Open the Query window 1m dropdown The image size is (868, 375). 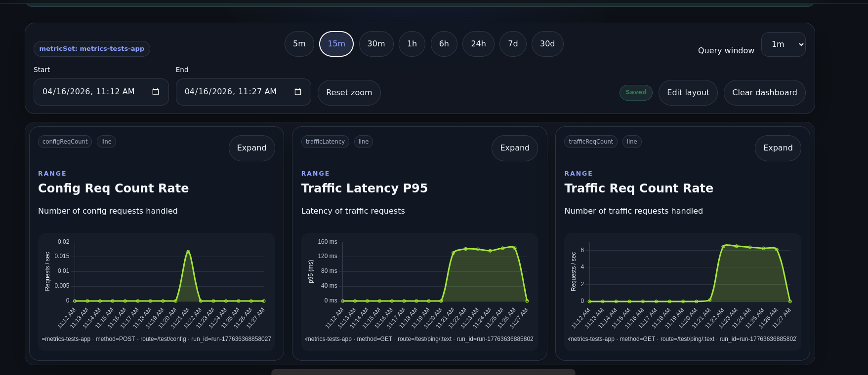pos(784,44)
